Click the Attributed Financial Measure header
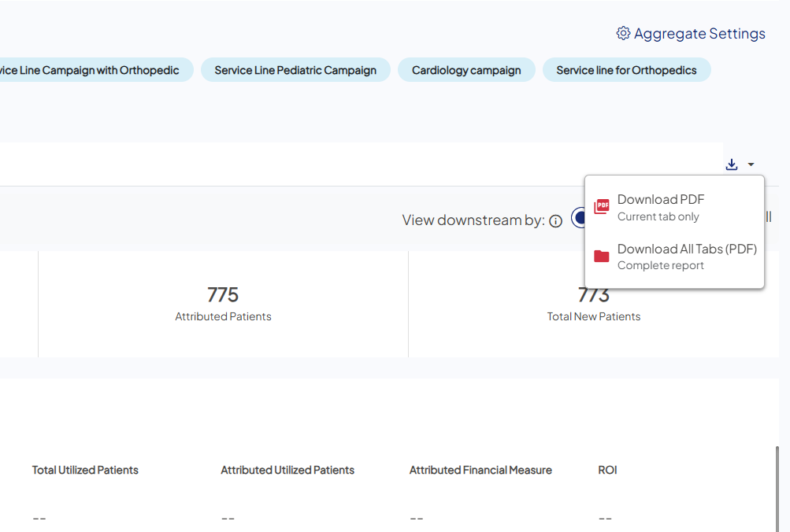 pos(480,470)
